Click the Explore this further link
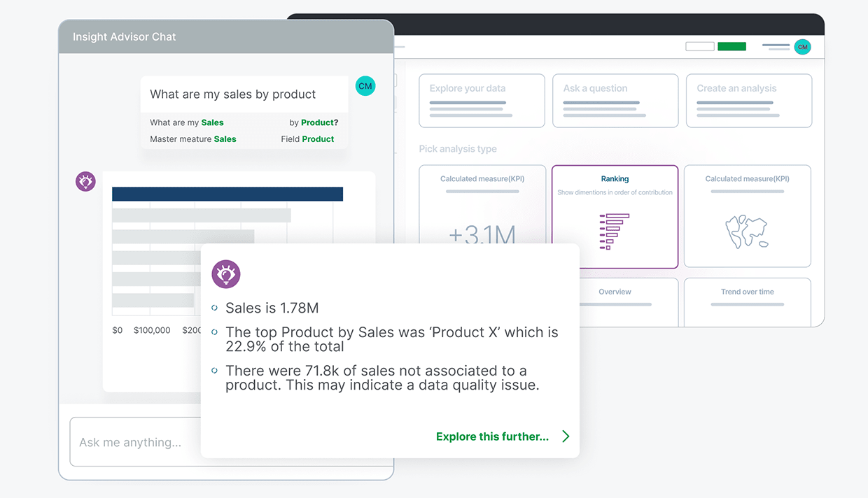This screenshot has width=868, height=498. click(x=492, y=436)
